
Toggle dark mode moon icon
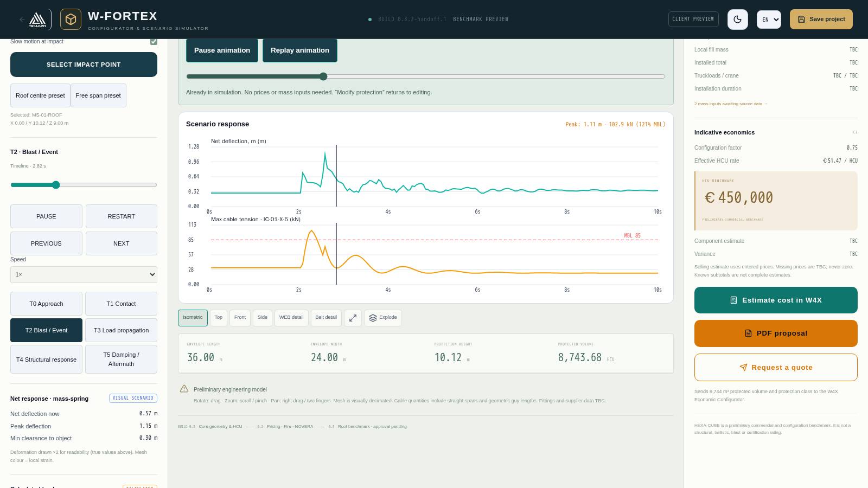(x=737, y=20)
